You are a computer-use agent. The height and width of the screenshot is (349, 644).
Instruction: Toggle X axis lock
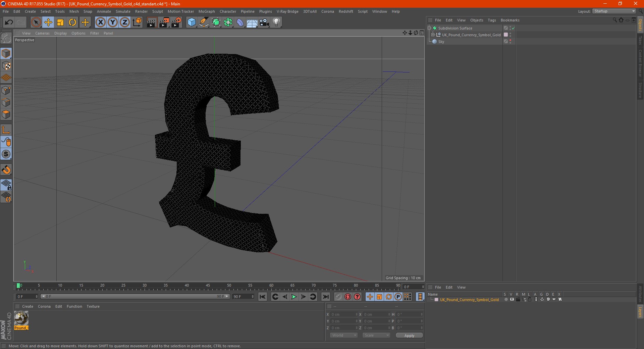point(100,22)
